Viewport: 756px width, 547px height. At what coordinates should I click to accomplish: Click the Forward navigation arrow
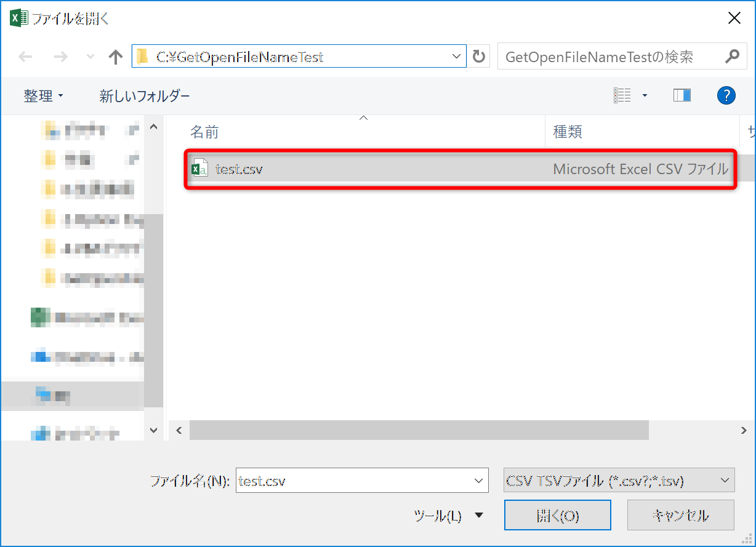pos(60,57)
